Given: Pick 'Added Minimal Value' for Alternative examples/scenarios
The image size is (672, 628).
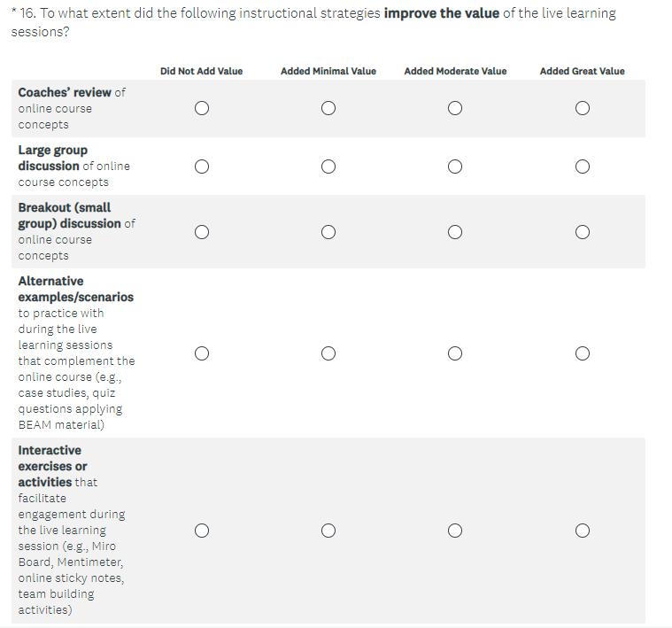Looking at the screenshot, I should (x=328, y=353).
